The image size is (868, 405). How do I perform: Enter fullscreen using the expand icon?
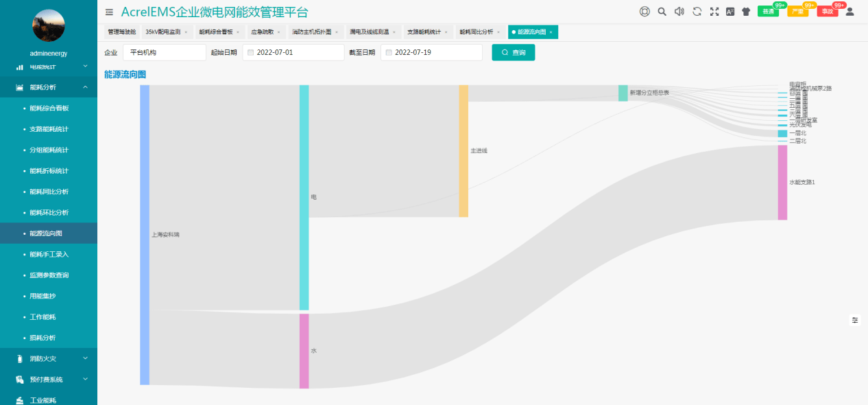point(714,12)
